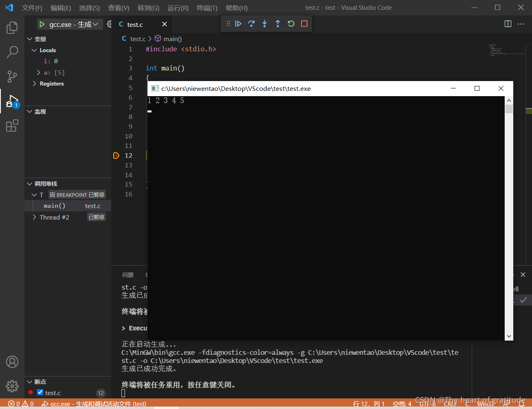Expand the Registers node

(x=34, y=84)
